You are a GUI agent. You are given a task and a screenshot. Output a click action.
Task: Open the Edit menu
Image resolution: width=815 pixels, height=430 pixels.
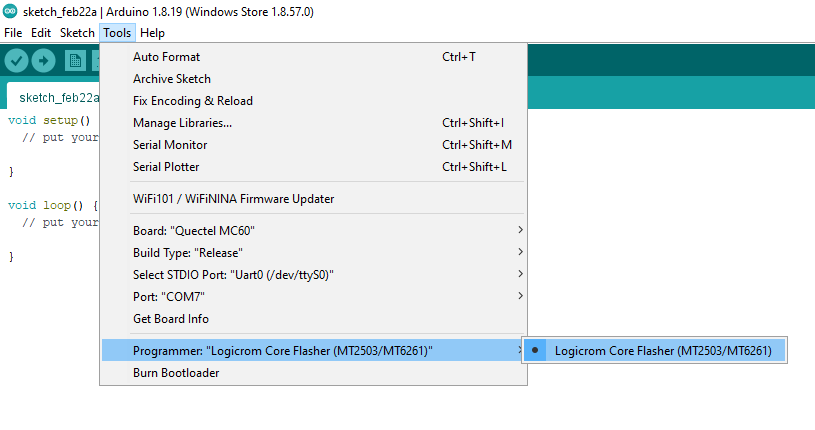41,33
